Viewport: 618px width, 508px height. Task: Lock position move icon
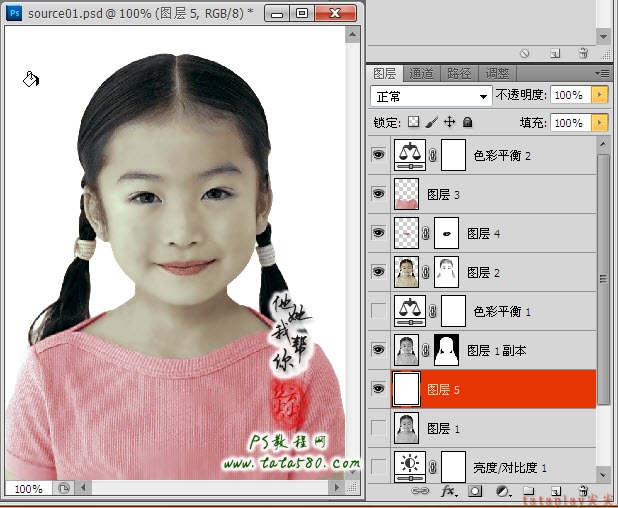point(449,122)
